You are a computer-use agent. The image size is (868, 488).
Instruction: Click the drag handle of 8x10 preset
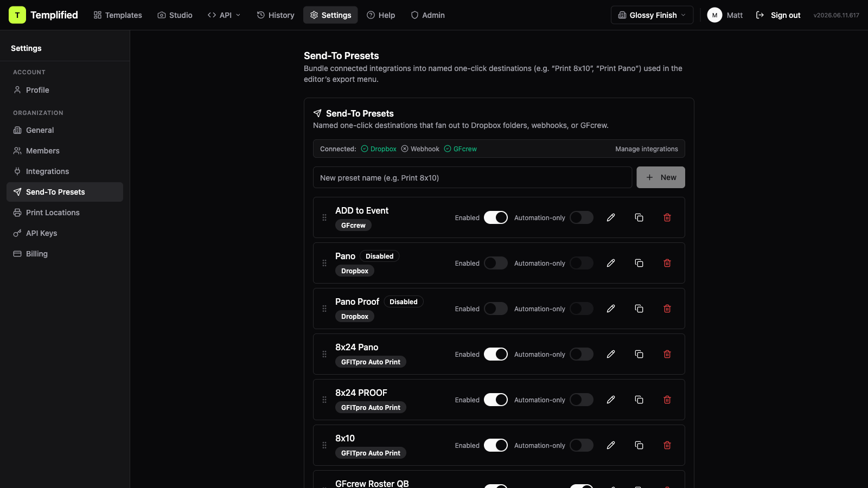(324, 445)
